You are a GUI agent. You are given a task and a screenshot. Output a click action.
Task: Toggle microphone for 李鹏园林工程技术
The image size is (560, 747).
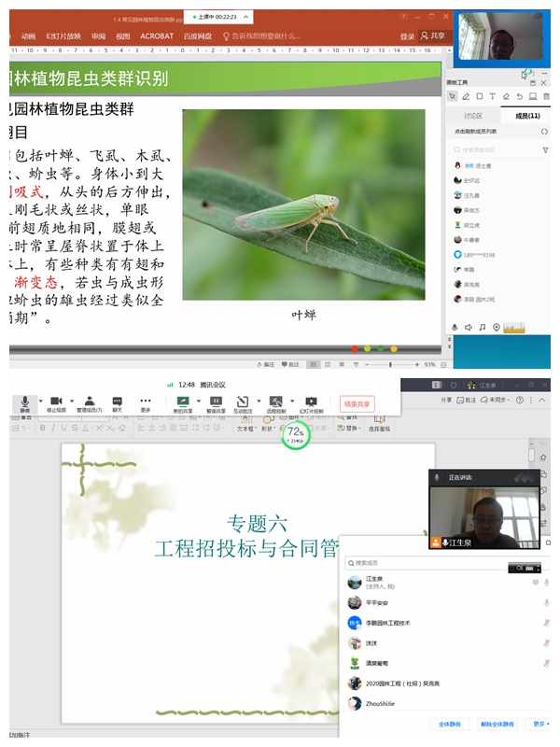pos(546,623)
